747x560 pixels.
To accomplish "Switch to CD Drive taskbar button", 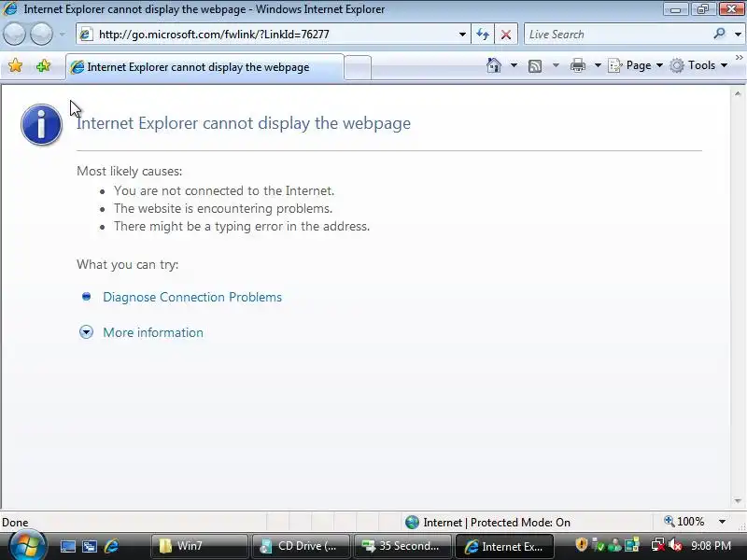I will [301, 546].
